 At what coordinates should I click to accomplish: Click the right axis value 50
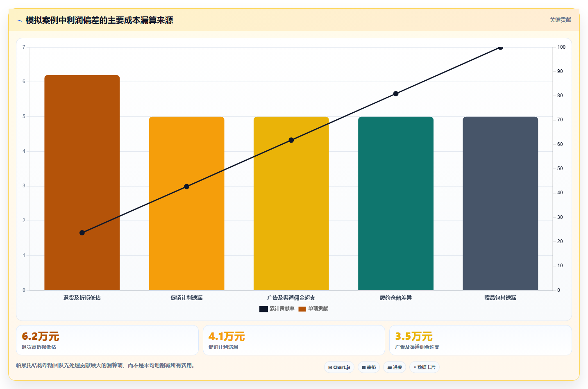560,168
